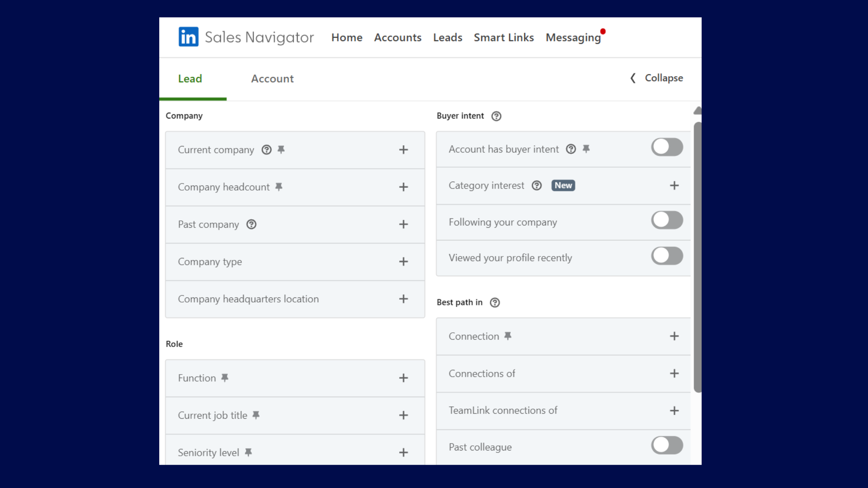Screen dimensions: 868x488
Task: Expand Company type filter
Action: tap(403, 261)
